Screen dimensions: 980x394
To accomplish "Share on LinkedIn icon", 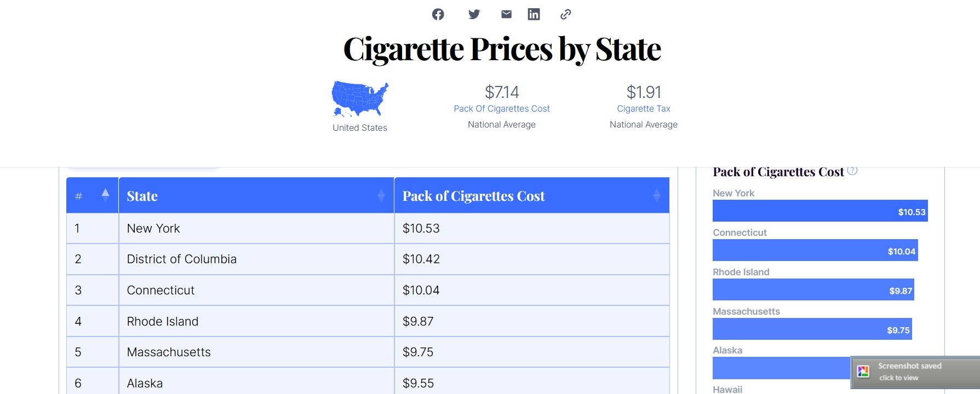I will click(534, 14).
